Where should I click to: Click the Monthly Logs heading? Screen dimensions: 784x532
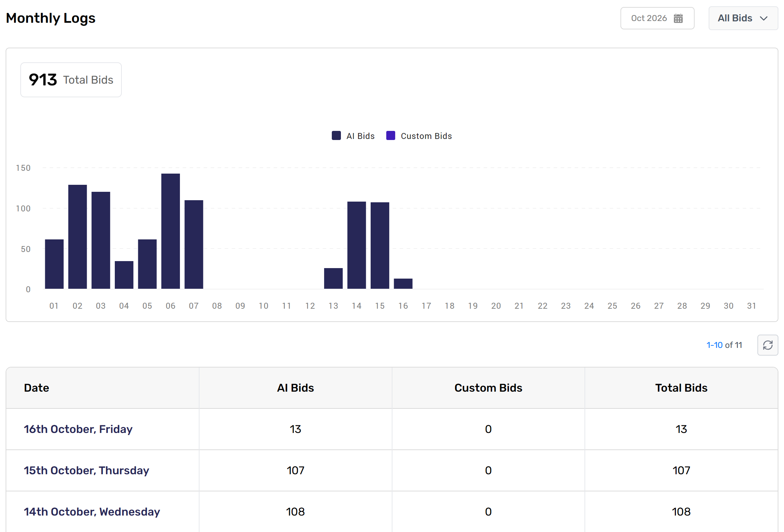pyautogui.click(x=51, y=18)
